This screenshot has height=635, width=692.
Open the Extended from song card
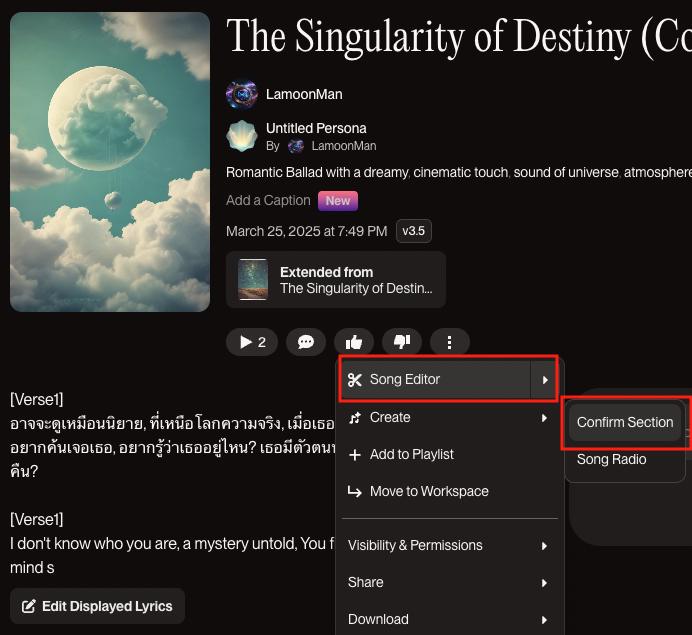pyautogui.click(x=336, y=280)
